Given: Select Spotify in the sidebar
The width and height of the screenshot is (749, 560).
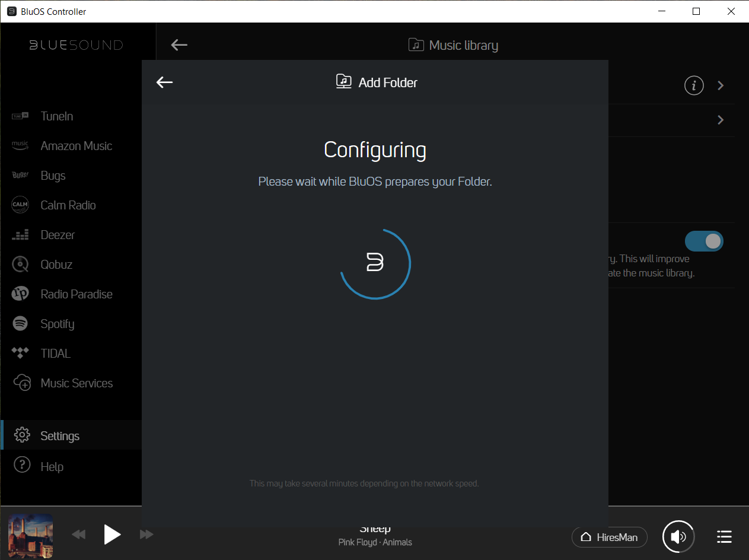Looking at the screenshot, I should (57, 324).
